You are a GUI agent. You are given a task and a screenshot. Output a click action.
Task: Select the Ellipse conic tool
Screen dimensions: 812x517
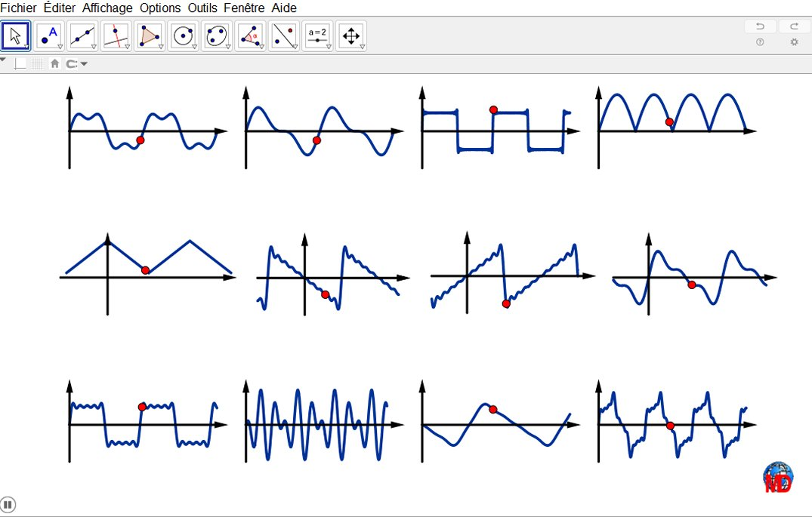[216, 35]
